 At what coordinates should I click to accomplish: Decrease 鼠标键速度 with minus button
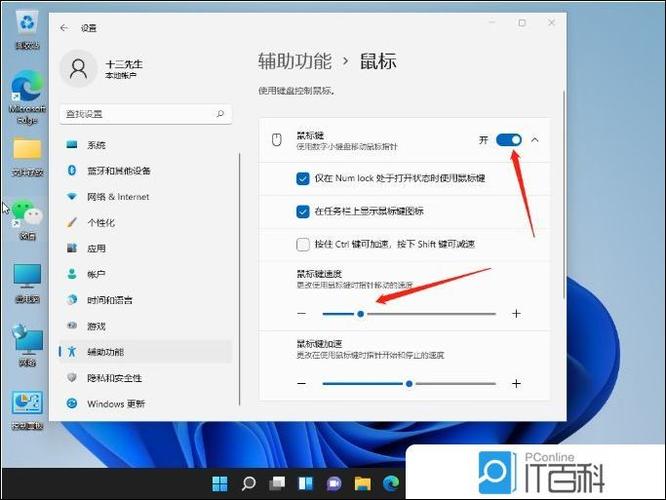coord(302,314)
